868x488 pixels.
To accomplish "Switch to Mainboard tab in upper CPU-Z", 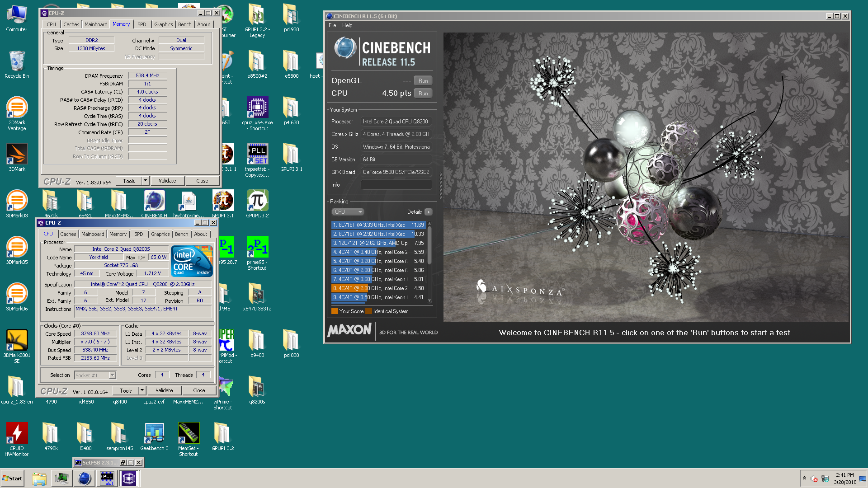I will (96, 24).
